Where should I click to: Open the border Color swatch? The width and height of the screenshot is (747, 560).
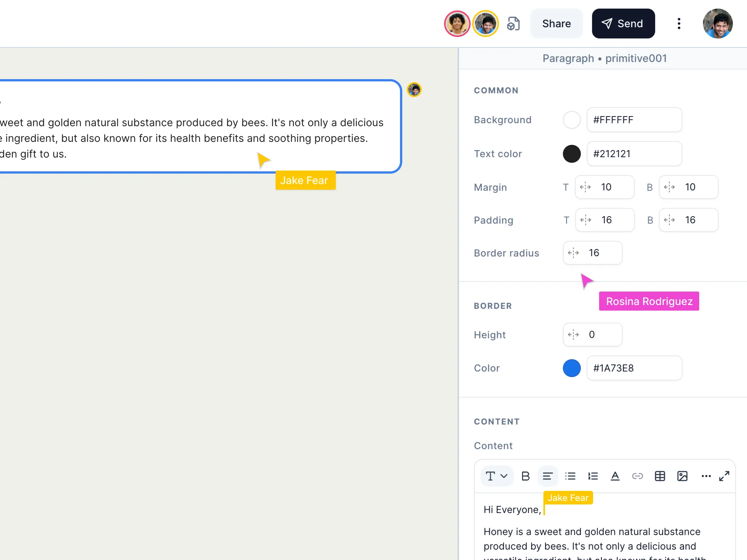[571, 368]
